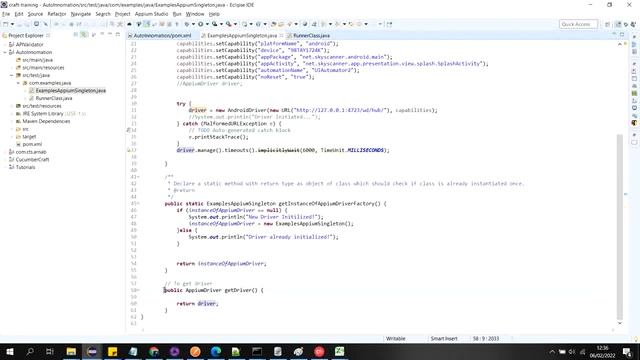The width and height of the screenshot is (640, 360).
Task: Open Microsoft Edge from the taskbar
Action: [x=216, y=351]
